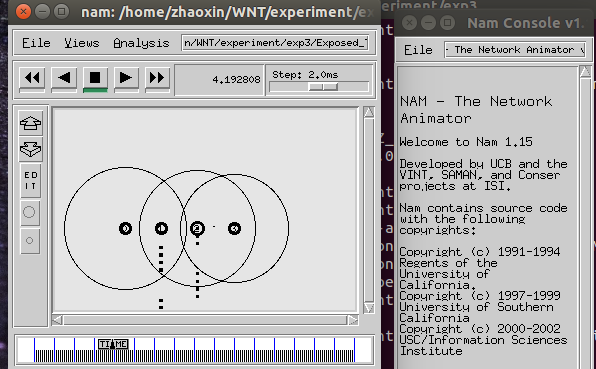Stop the animation playback
The image size is (596, 369).
pyautogui.click(x=95, y=78)
